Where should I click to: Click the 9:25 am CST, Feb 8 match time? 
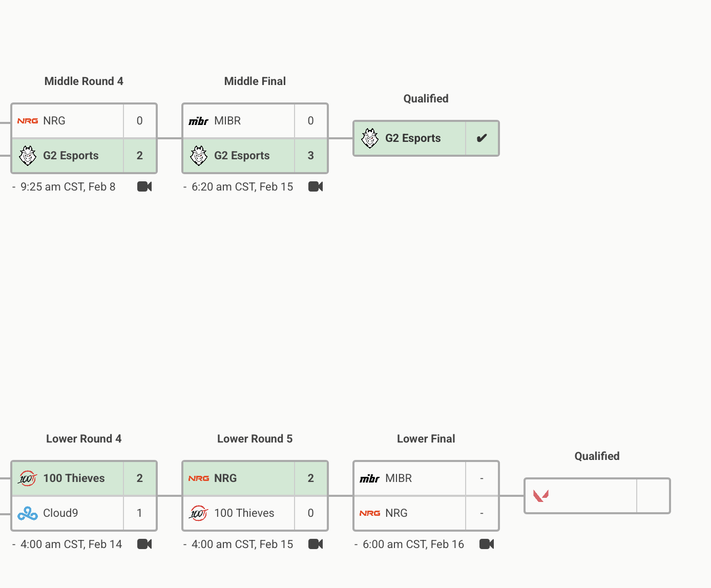[x=68, y=187]
